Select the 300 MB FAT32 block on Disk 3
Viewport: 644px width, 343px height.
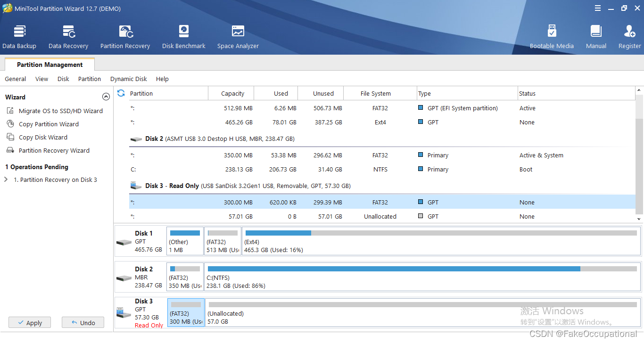[186, 313]
